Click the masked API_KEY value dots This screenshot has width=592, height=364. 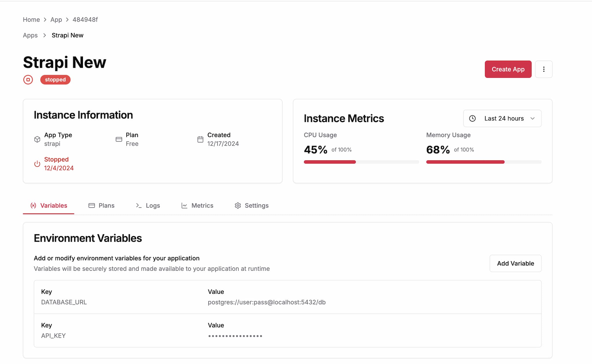[x=235, y=336]
